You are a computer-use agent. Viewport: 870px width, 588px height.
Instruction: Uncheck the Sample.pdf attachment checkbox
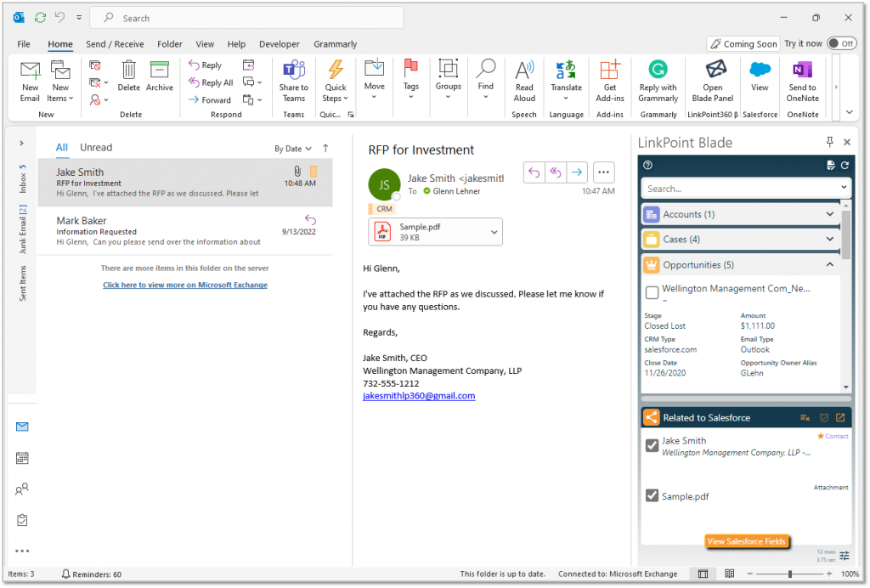coord(651,495)
